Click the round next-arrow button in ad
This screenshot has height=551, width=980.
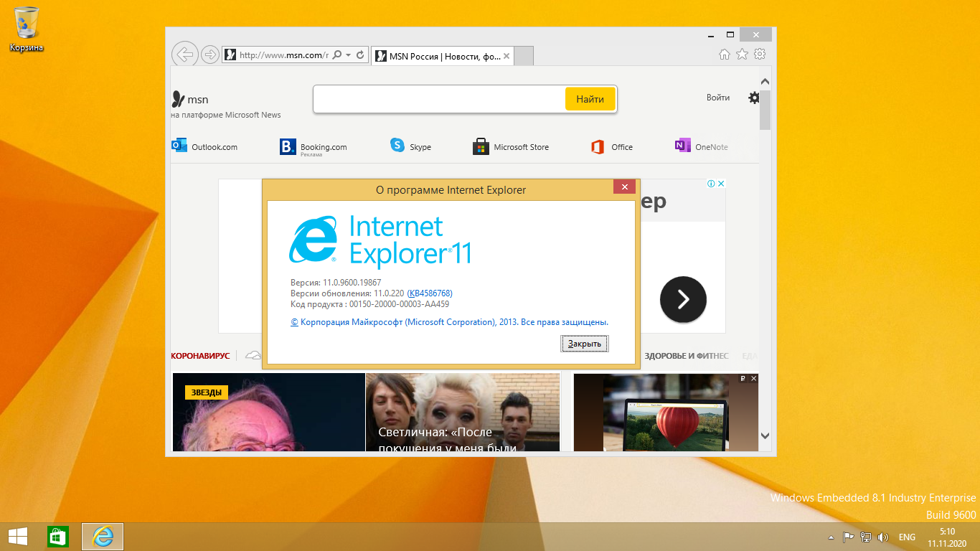pyautogui.click(x=683, y=299)
